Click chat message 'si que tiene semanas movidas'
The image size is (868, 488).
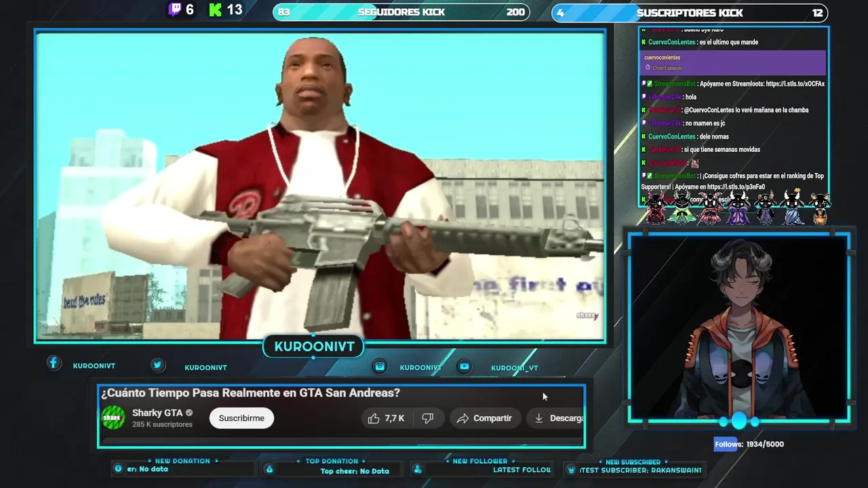pyautogui.click(x=722, y=150)
